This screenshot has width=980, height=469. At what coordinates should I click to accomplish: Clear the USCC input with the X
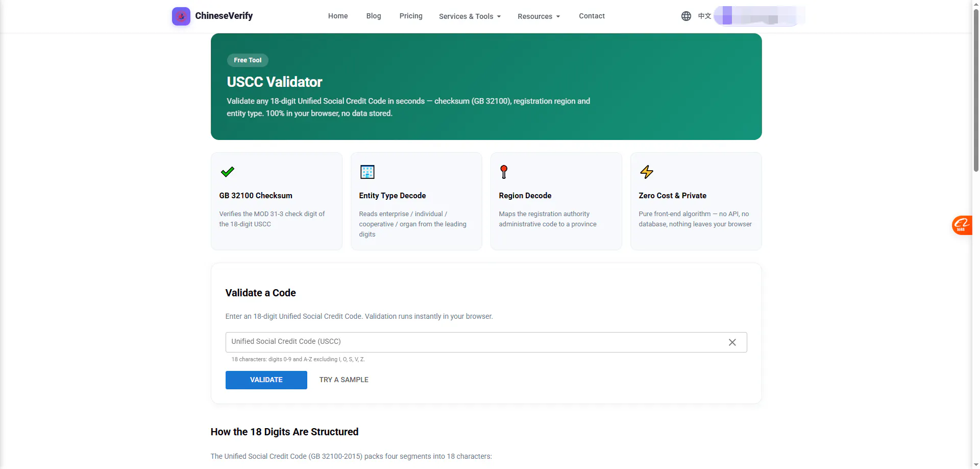tap(732, 342)
